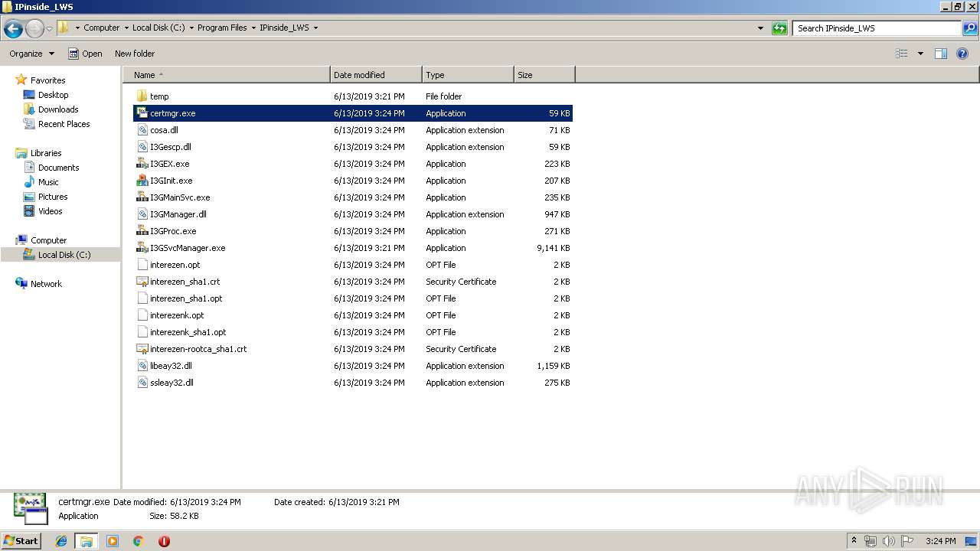Click the taskbar clock showing 3:24 PM
This screenshot has width=980, height=551.
tap(940, 541)
